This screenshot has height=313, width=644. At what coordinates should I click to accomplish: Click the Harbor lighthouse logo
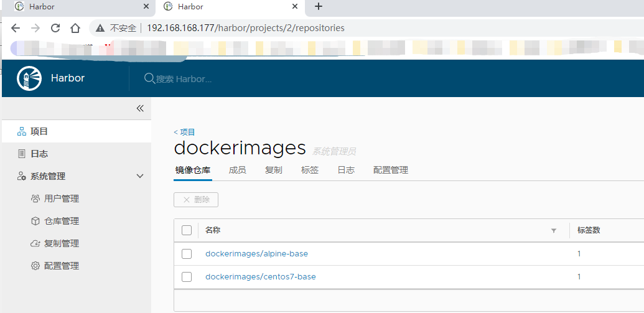coord(29,78)
